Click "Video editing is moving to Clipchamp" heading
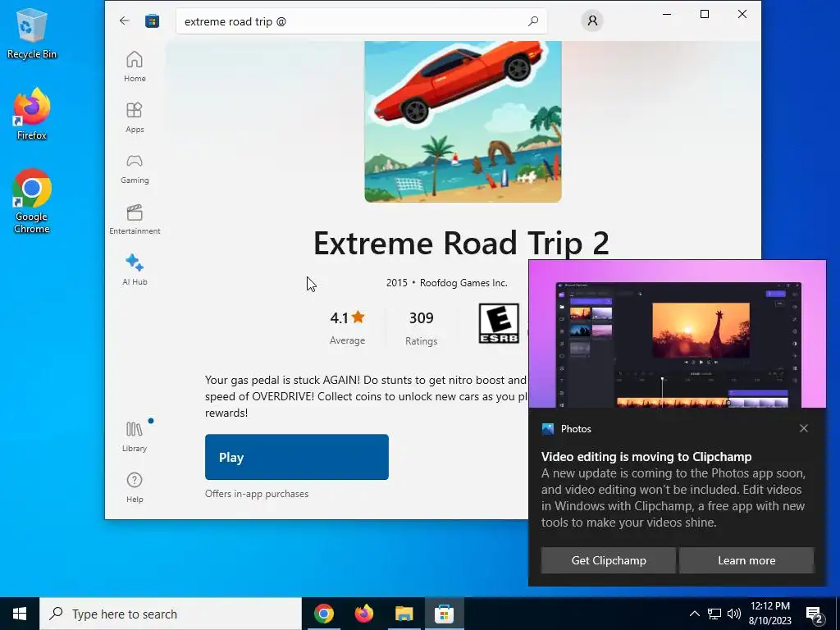This screenshot has width=840, height=630. pyautogui.click(x=646, y=457)
